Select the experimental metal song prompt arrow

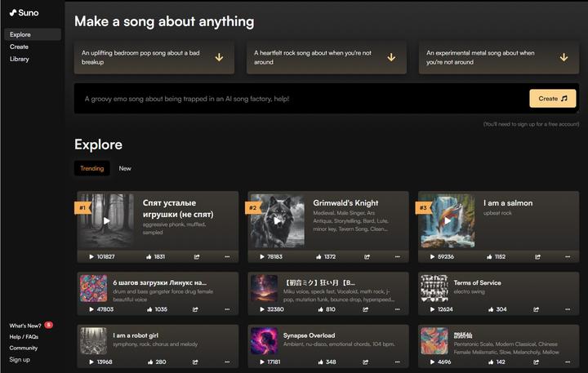(x=563, y=57)
